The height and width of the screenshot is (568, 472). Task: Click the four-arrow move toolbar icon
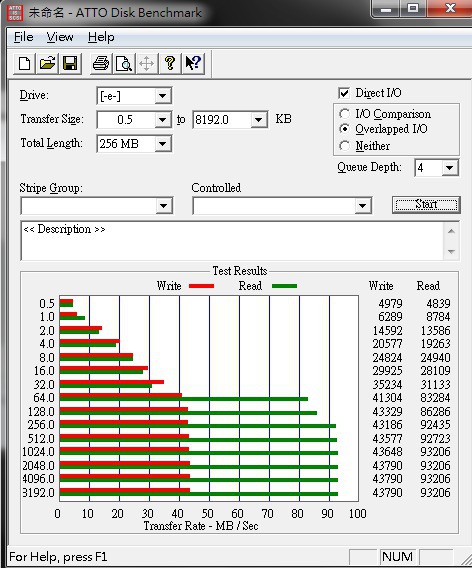pyautogui.click(x=147, y=64)
